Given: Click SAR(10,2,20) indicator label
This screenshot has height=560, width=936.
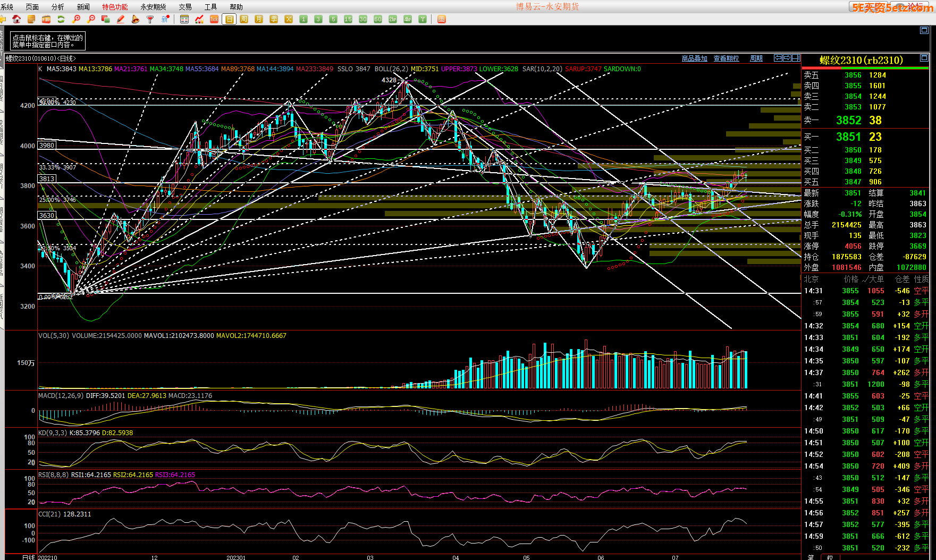Looking at the screenshot, I should tap(542, 69).
